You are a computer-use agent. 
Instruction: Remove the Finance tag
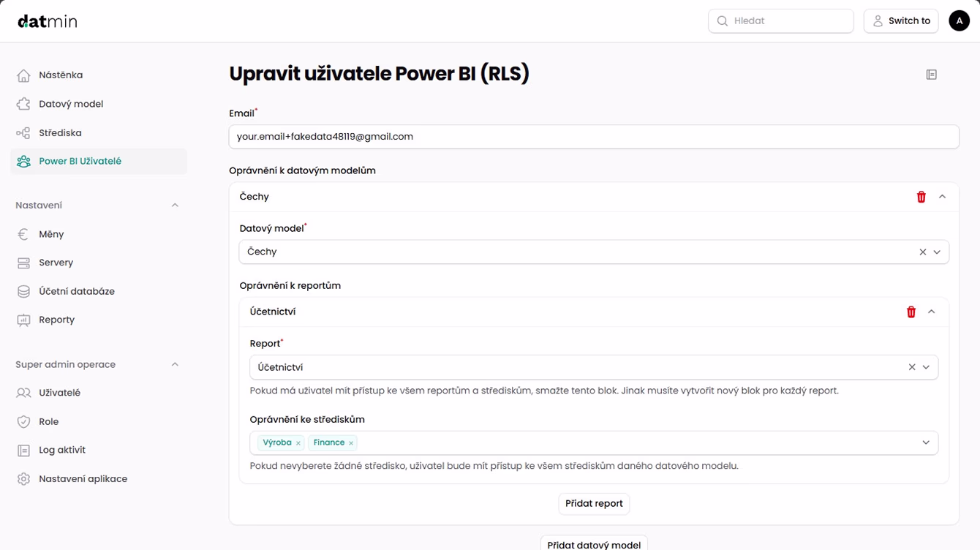coord(351,443)
